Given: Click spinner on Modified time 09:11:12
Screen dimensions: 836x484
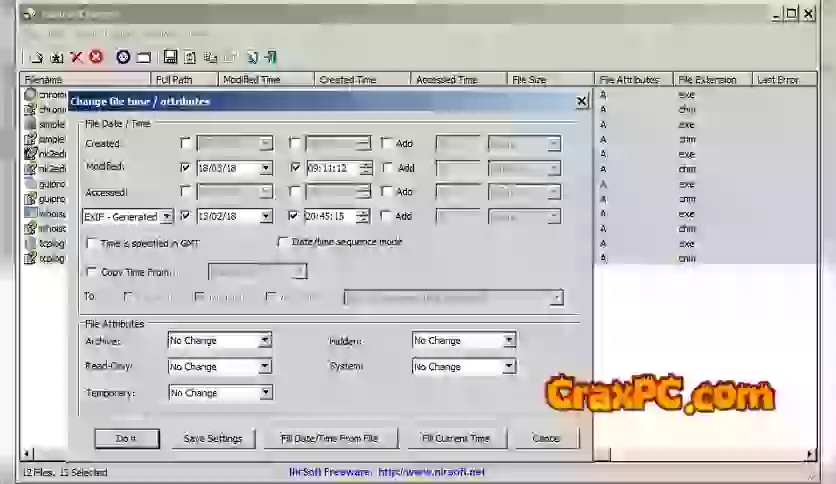Looking at the screenshot, I should (366, 168).
